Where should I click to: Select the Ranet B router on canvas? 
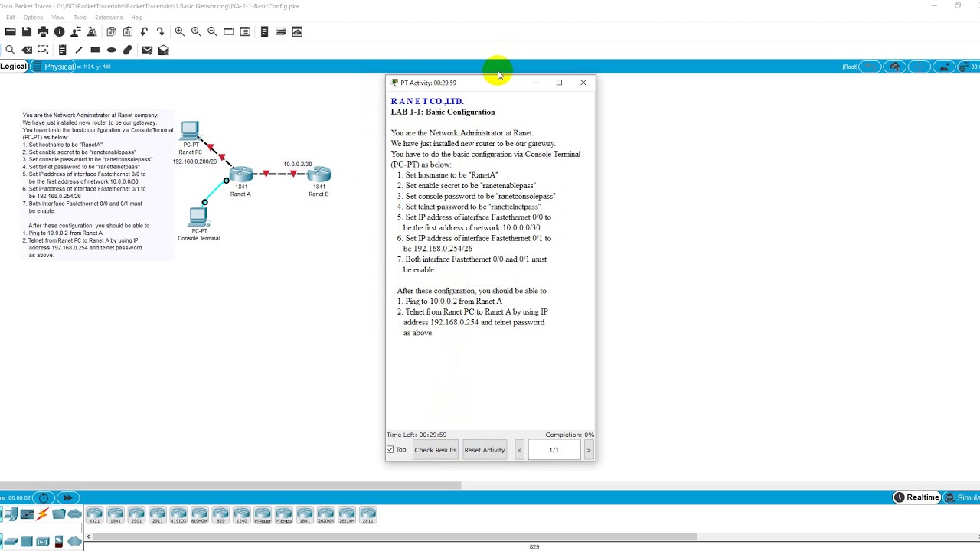(x=318, y=174)
